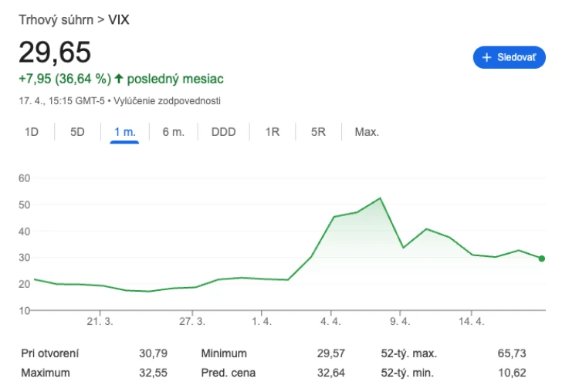
Task: Click the chart peak near 9. 4.
Action: pyautogui.click(x=380, y=198)
